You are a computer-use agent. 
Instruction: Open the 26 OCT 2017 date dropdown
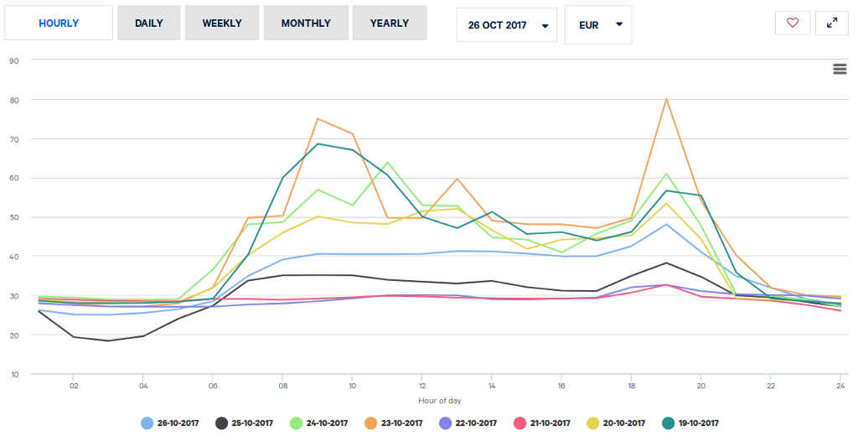click(507, 25)
